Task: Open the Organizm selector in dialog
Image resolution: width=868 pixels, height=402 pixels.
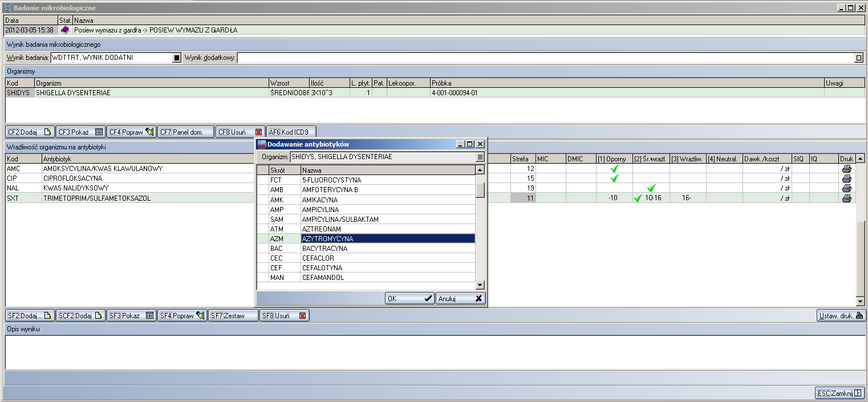Action: [480, 157]
